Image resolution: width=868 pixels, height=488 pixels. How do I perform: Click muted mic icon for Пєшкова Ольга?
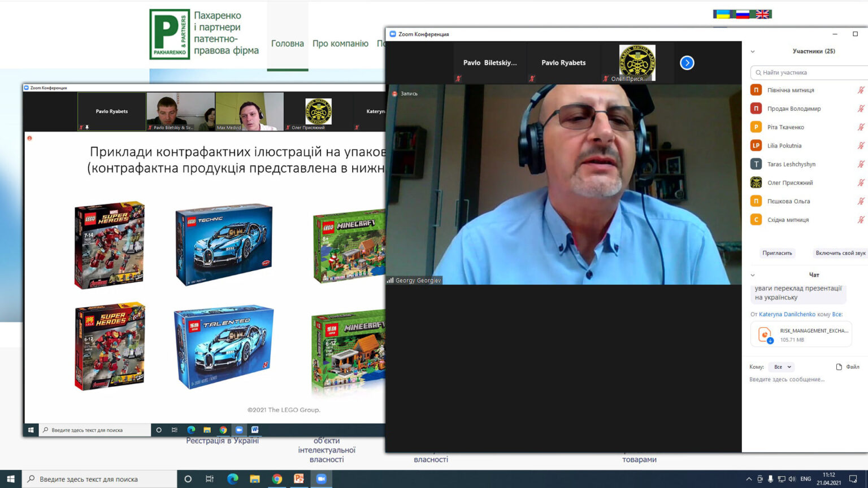[x=861, y=201]
